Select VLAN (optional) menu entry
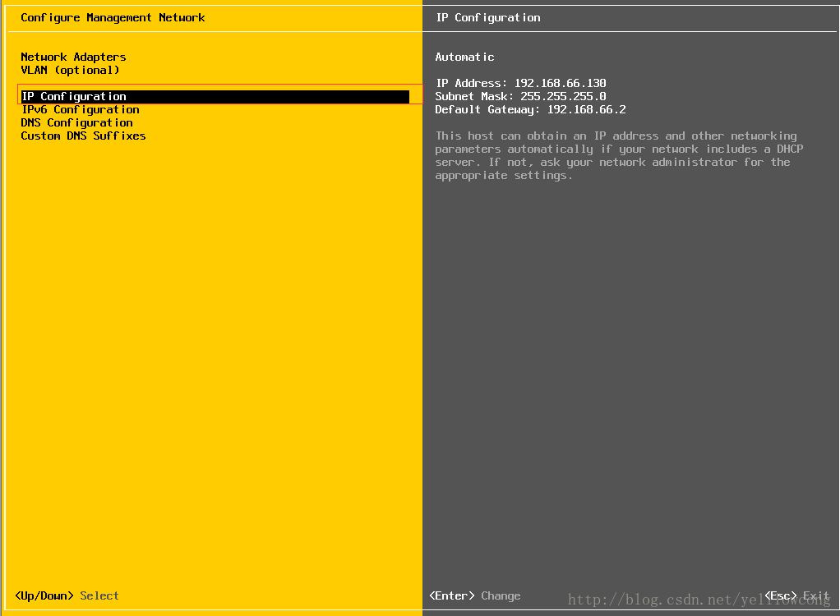This screenshot has width=840, height=616. (70, 70)
